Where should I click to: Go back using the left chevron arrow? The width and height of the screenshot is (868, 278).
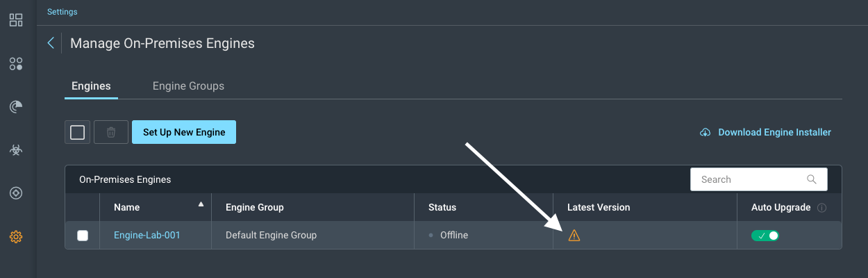[x=51, y=43]
